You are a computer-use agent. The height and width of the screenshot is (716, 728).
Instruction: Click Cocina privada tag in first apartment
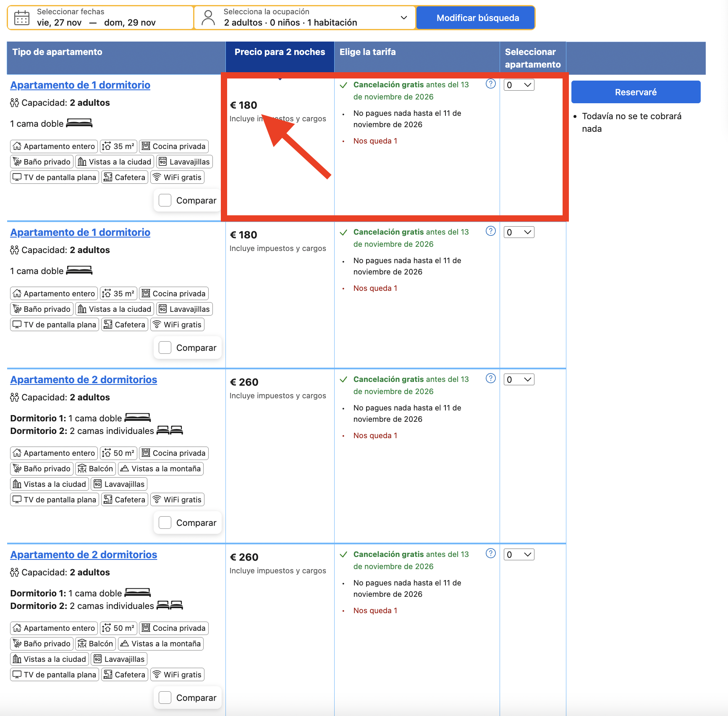tap(174, 146)
